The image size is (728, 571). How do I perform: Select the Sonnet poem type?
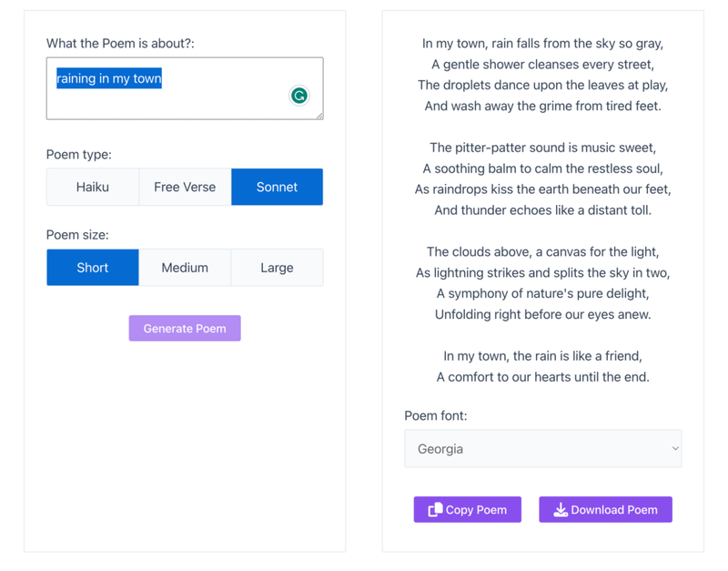(277, 187)
